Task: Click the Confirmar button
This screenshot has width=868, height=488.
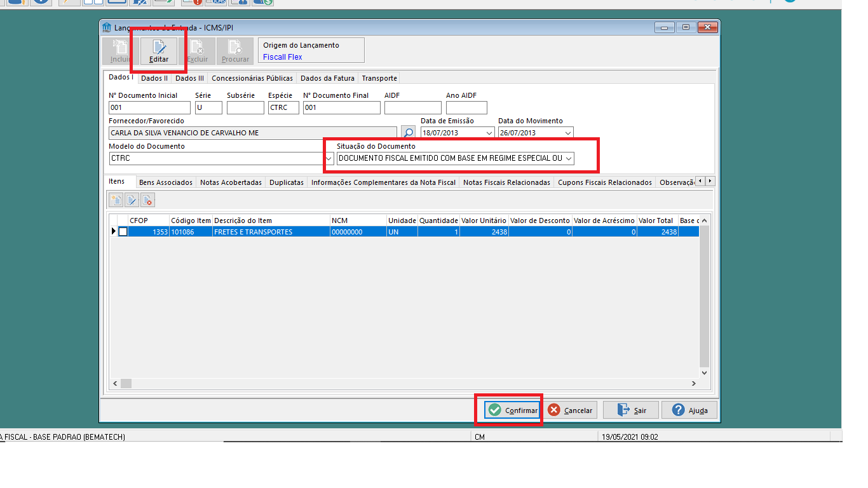Action: click(512, 410)
